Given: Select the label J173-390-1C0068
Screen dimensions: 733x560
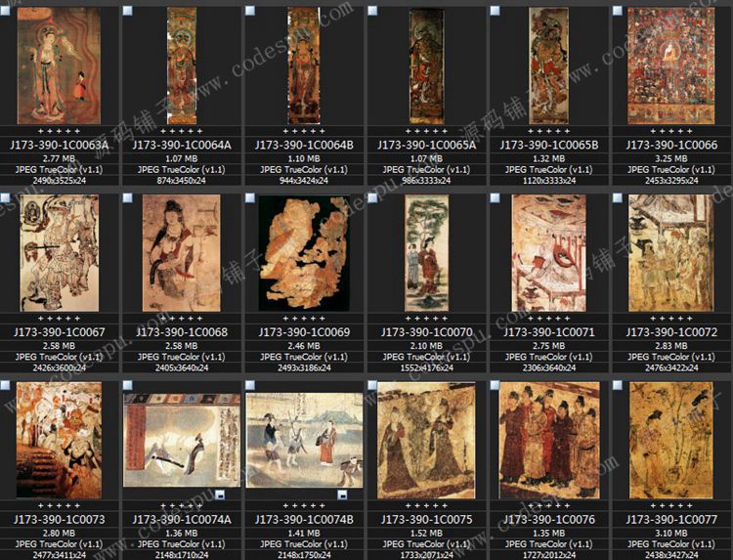Looking at the screenshot, I should [x=182, y=332].
